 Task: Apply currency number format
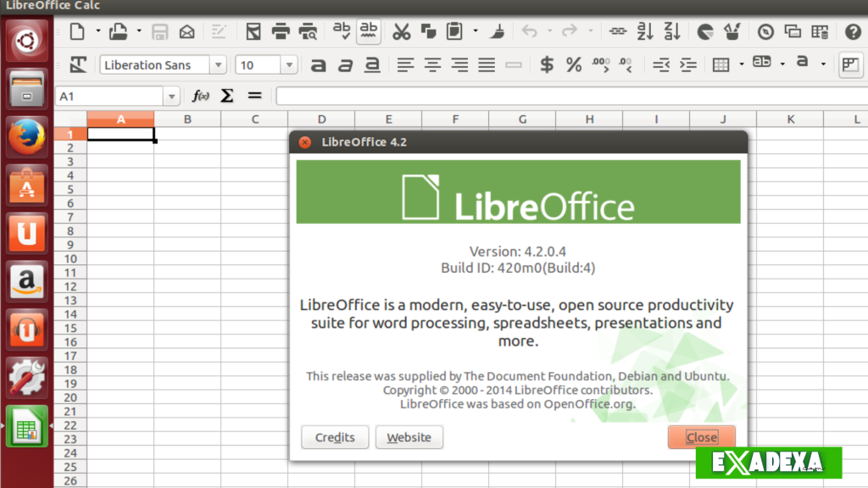(x=547, y=65)
